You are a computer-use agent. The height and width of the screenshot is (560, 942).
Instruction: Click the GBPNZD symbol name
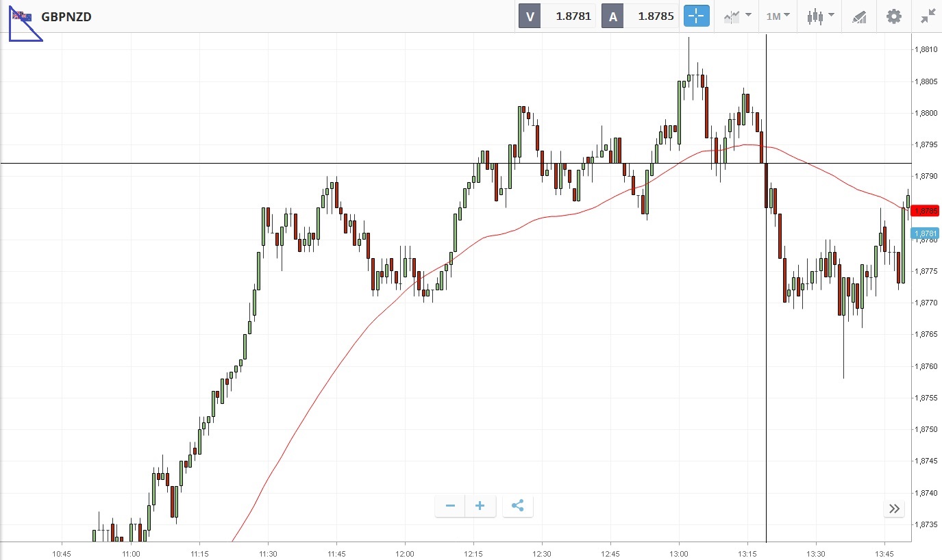66,16
